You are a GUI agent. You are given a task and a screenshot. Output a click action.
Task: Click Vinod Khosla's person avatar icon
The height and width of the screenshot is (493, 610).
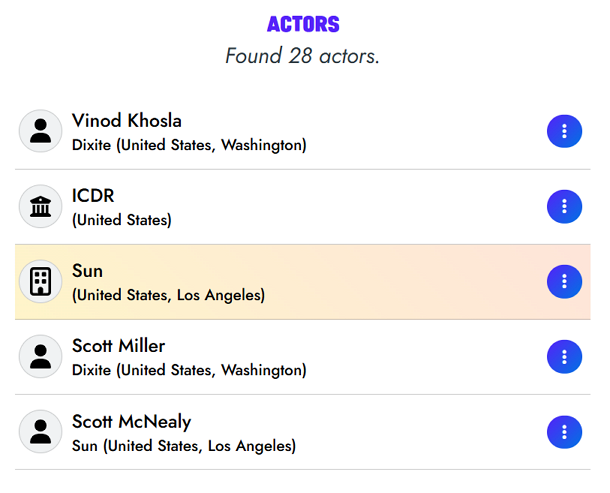pos(41,131)
